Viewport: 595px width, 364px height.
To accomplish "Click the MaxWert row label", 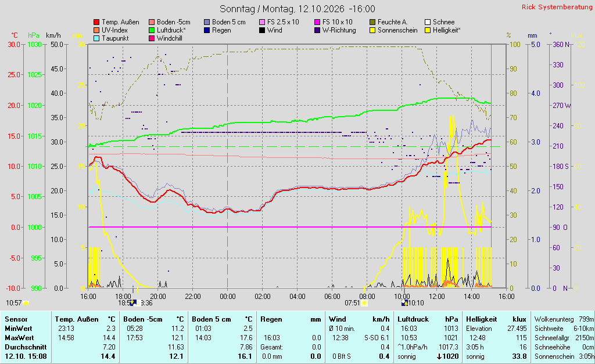I will (19, 337).
